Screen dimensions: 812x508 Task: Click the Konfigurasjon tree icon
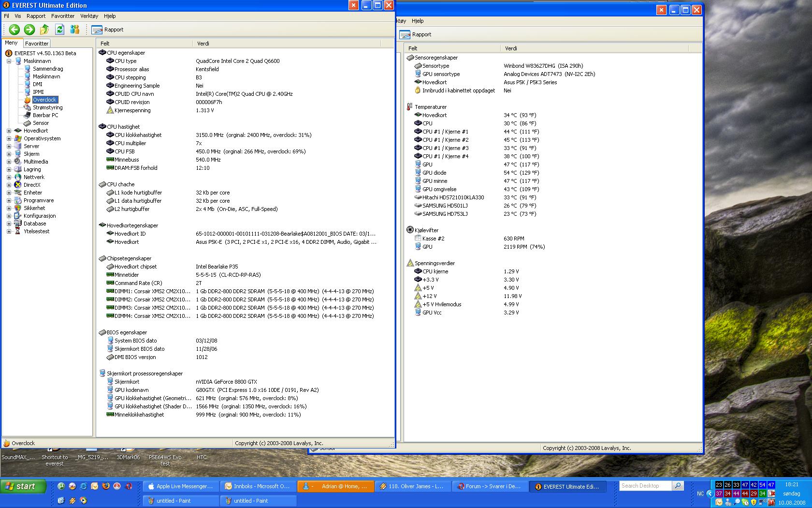18,216
